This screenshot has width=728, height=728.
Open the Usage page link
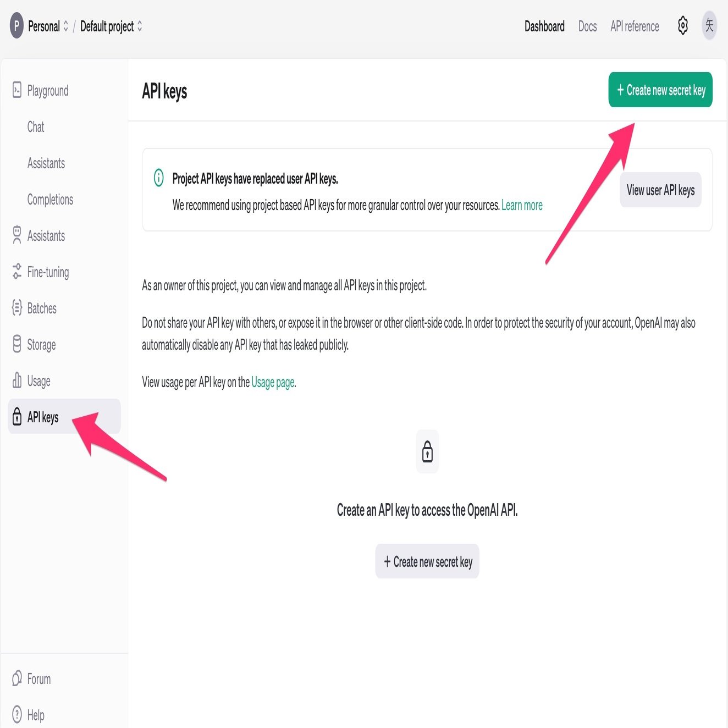[273, 382]
